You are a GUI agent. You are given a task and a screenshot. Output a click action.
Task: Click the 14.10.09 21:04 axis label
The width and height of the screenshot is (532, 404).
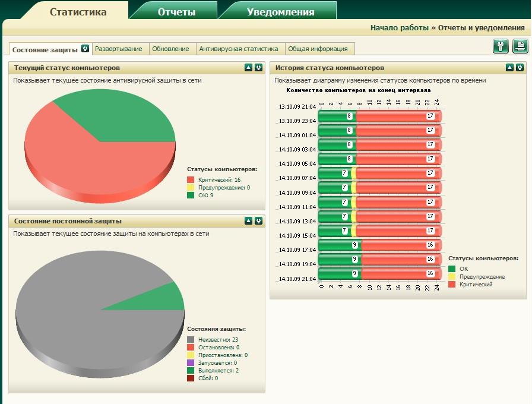(297, 279)
